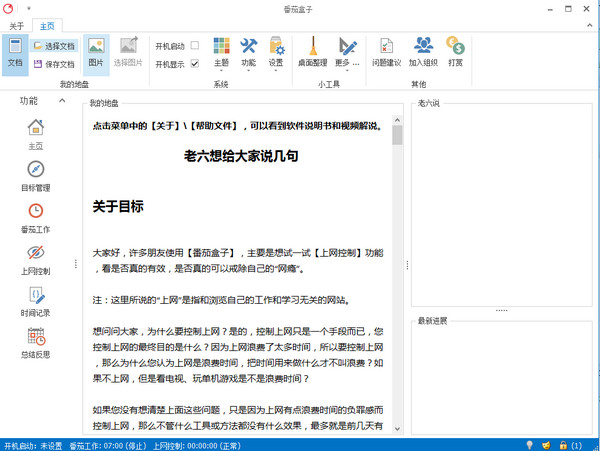The image size is (600, 451).
Task: Click 问题建议 feedback icon
Action: tap(386, 53)
